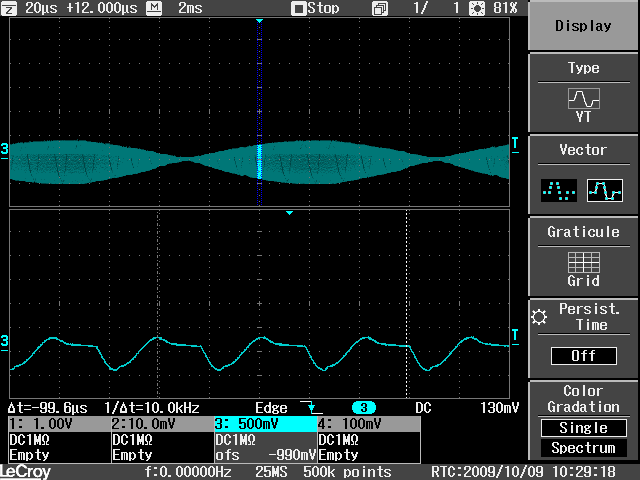The width and height of the screenshot is (640, 480).
Task: Click the 81% brightness value
Action: (x=505, y=8)
